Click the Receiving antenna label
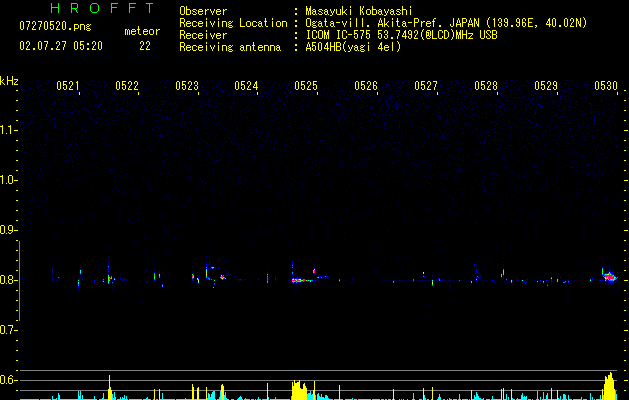Viewport: 629px width, 400px height. pyautogui.click(x=230, y=47)
